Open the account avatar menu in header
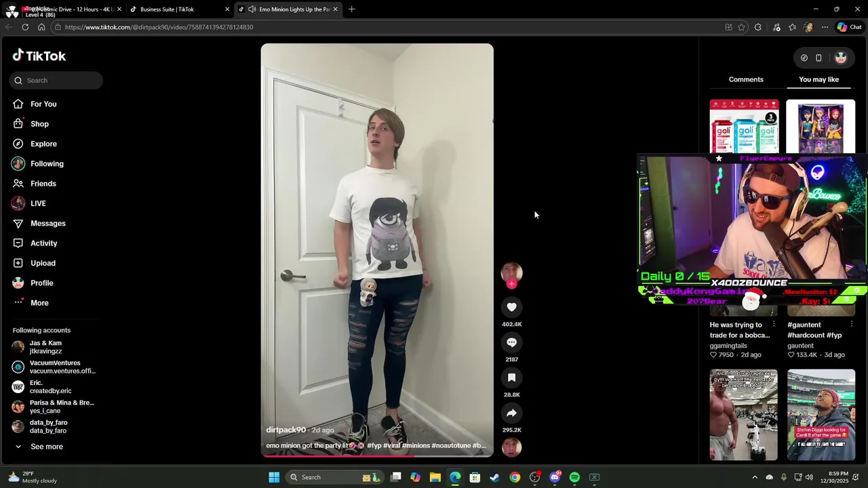 coord(841,58)
